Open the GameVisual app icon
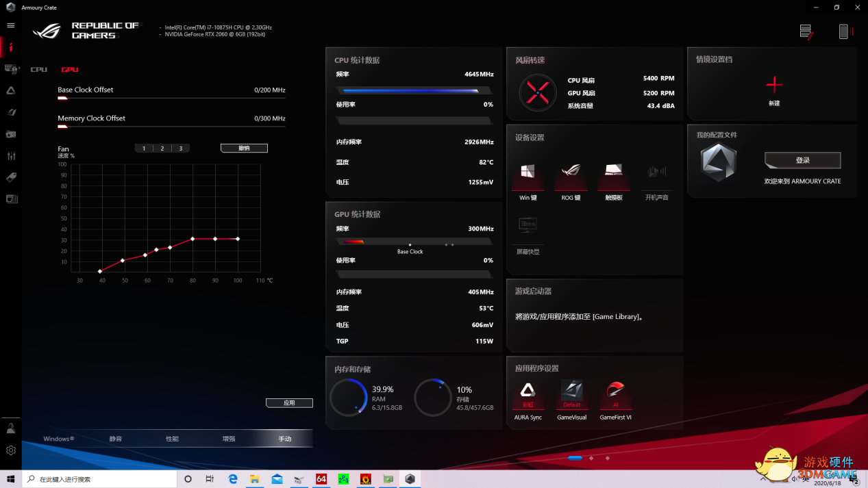This screenshot has width=868, height=488. coord(571,391)
